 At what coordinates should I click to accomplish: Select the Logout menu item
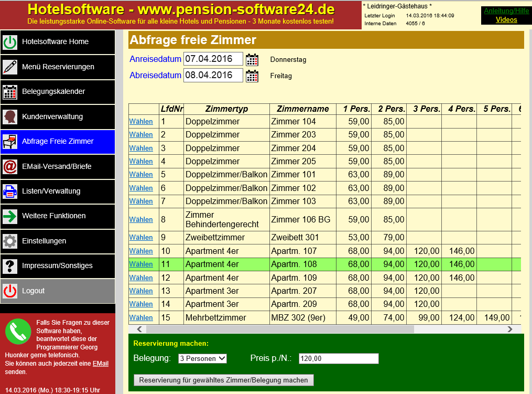click(57, 291)
